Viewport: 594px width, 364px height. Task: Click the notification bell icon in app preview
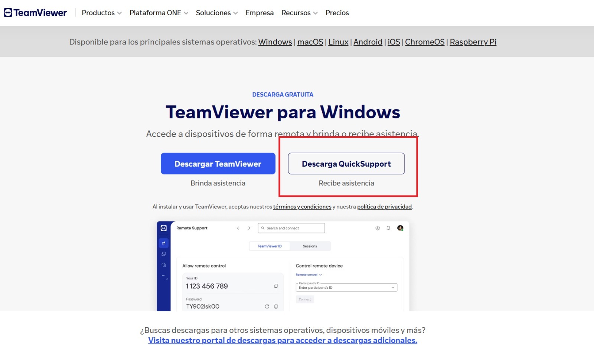pyautogui.click(x=388, y=228)
